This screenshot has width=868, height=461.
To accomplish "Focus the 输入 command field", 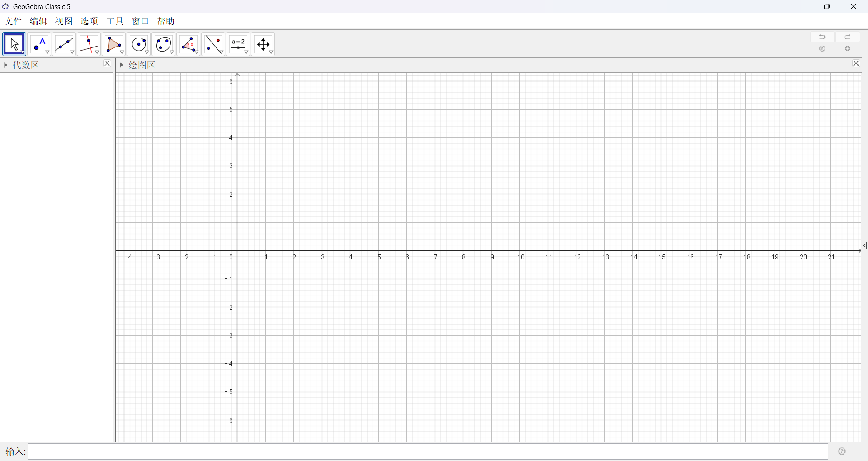I will tap(428, 452).
